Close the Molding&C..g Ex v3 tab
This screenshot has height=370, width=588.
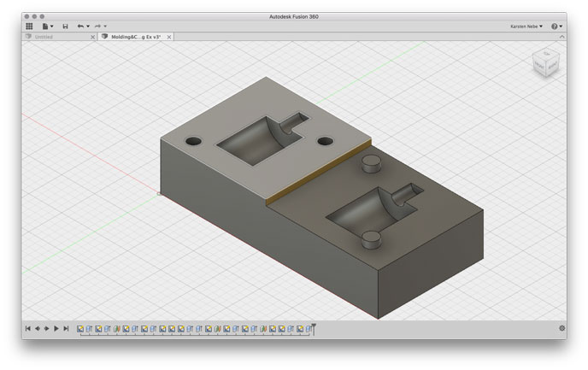click(x=169, y=37)
